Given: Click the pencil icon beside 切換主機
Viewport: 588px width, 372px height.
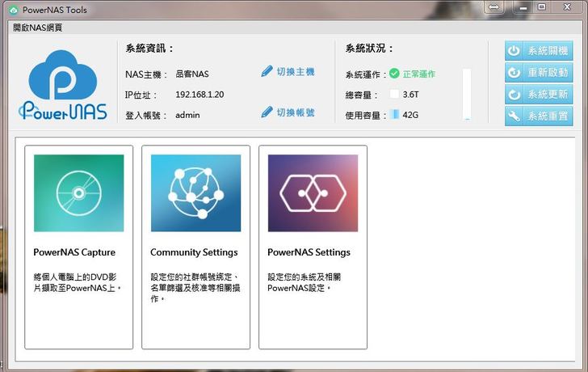Looking at the screenshot, I should pyautogui.click(x=267, y=71).
